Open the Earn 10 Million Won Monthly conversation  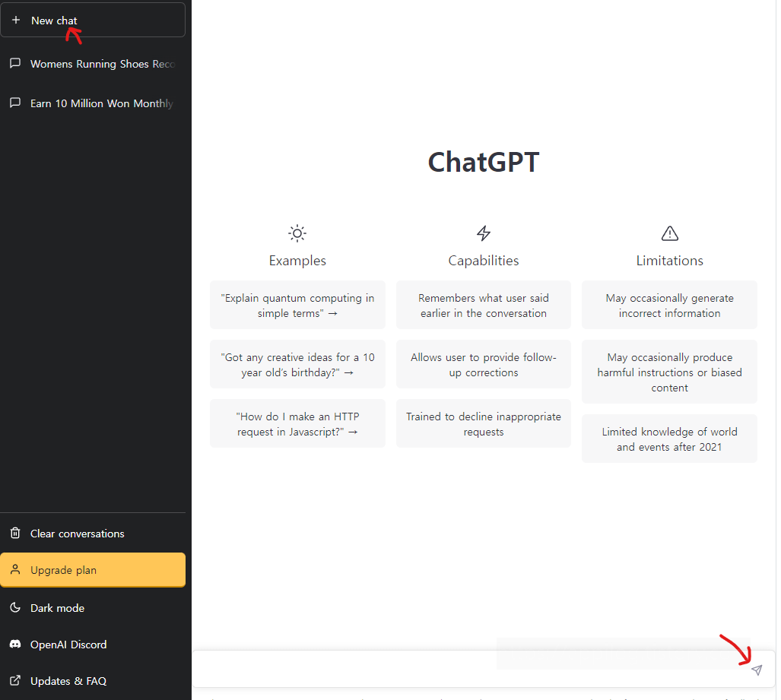(x=93, y=103)
